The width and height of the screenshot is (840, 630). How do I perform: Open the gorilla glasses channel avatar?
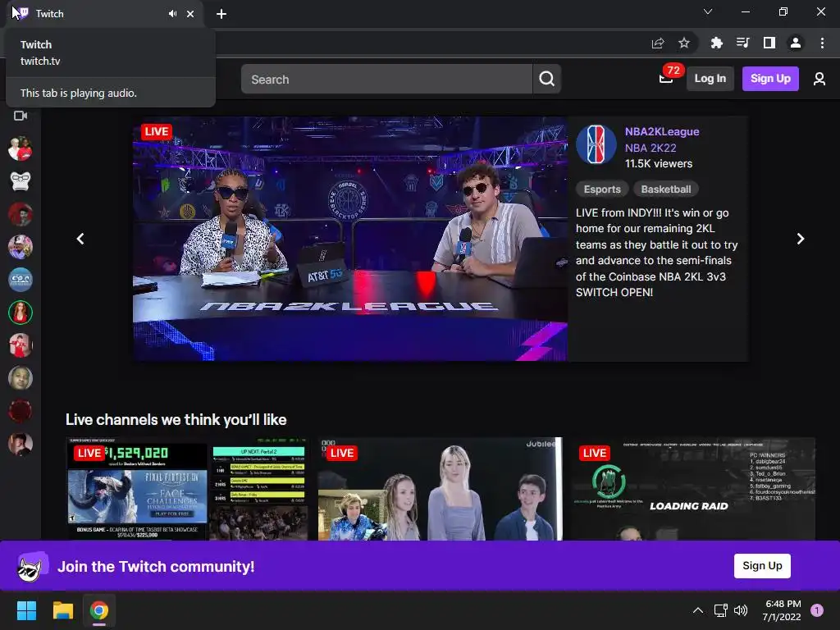[x=21, y=181]
